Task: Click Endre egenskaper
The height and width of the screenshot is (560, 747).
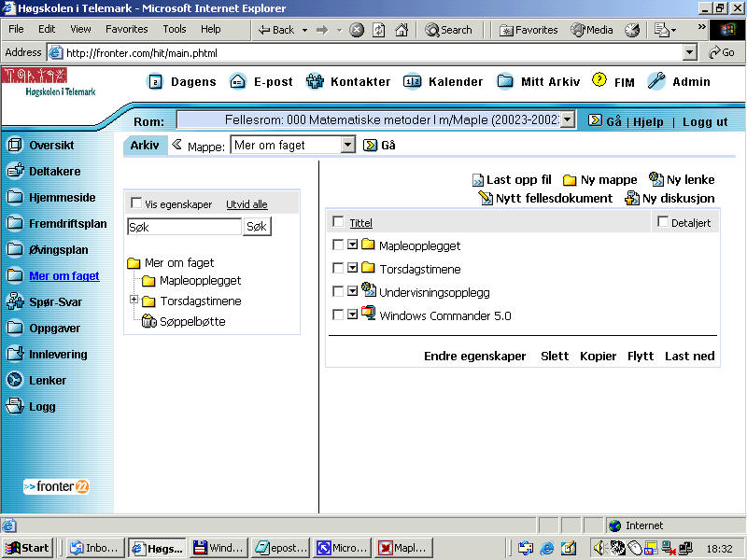Action: (475, 357)
